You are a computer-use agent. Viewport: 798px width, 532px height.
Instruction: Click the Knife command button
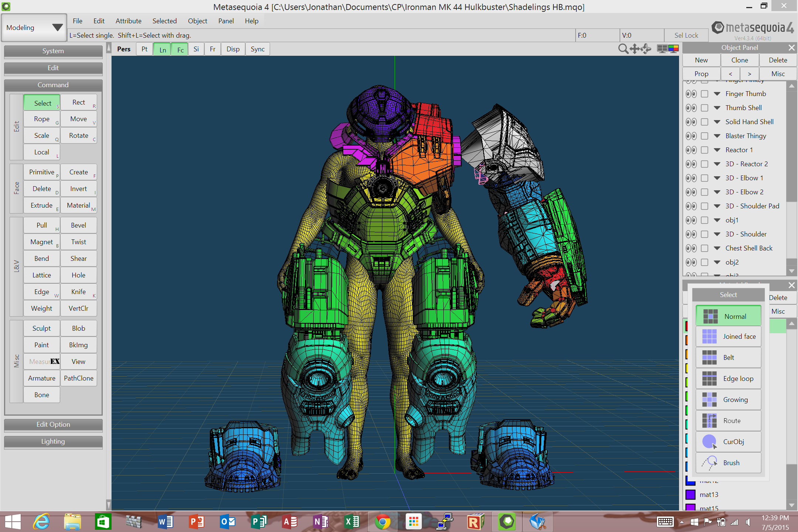[x=79, y=292]
